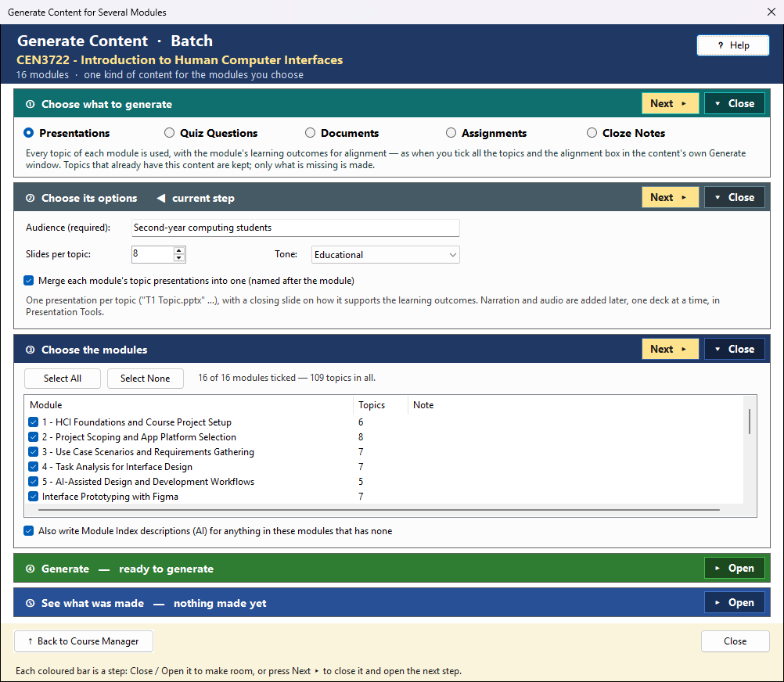Image resolution: width=784 pixels, height=682 pixels.
Task: Go Back to Course Manager
Action: [x=84, y=641]
